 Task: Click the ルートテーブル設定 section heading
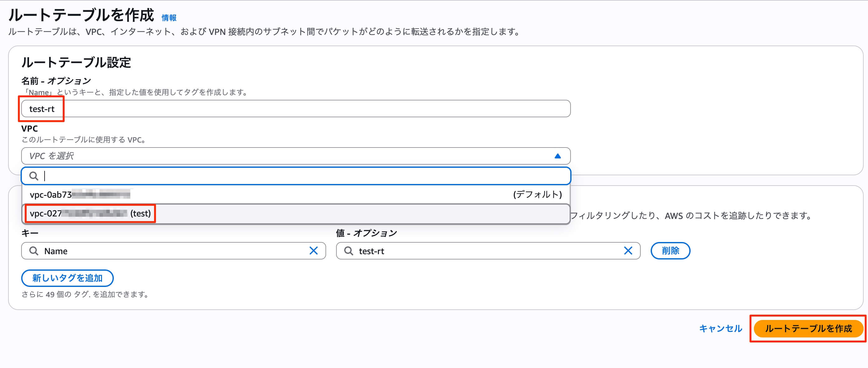coord(76,63)
